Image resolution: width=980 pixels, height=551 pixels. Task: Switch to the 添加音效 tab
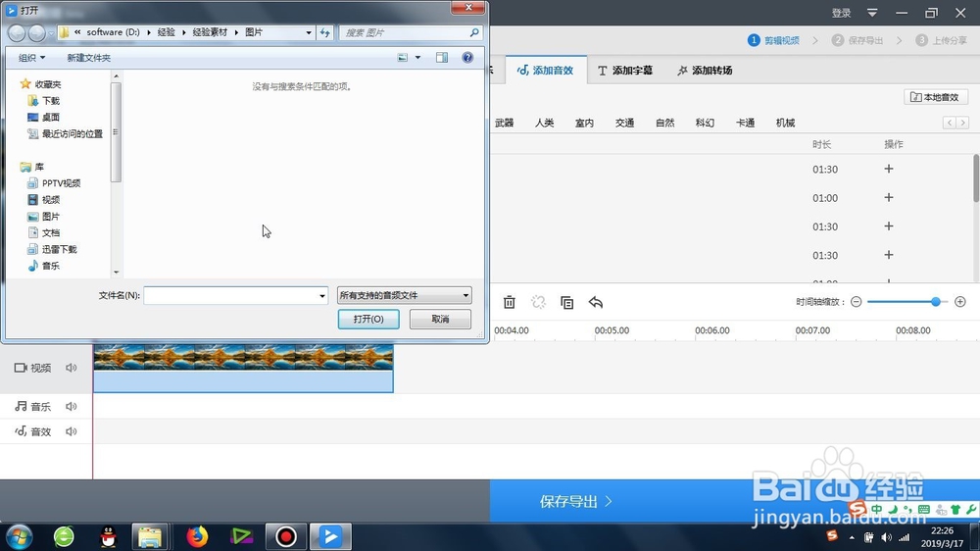(546, 70)
